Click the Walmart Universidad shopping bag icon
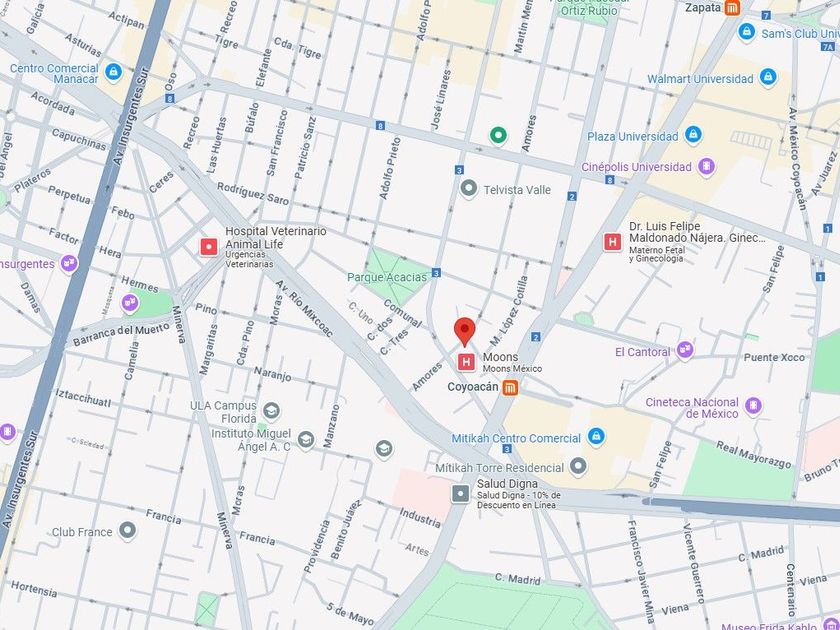Viewport: 840px width, 630px height. pos(768,77)
